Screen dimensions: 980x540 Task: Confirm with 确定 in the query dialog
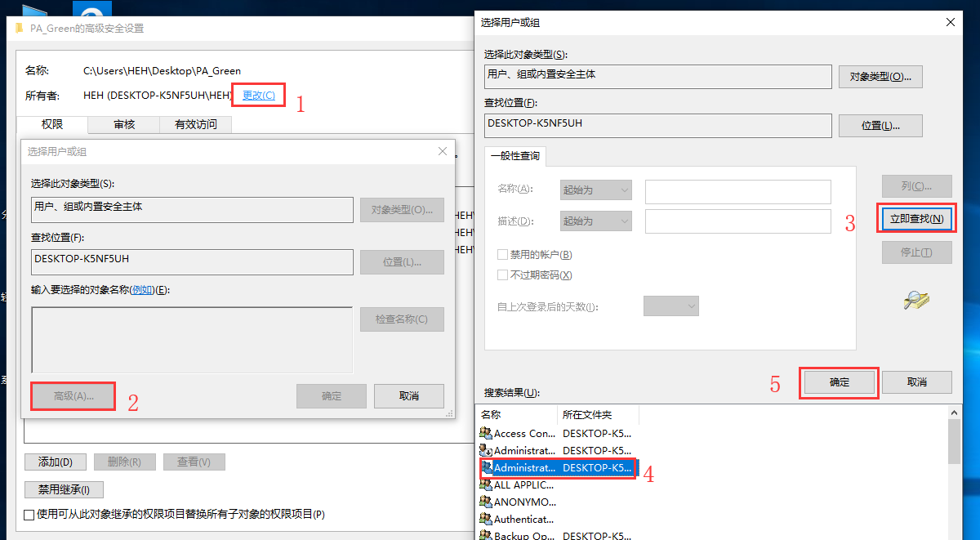click(840, 382)
